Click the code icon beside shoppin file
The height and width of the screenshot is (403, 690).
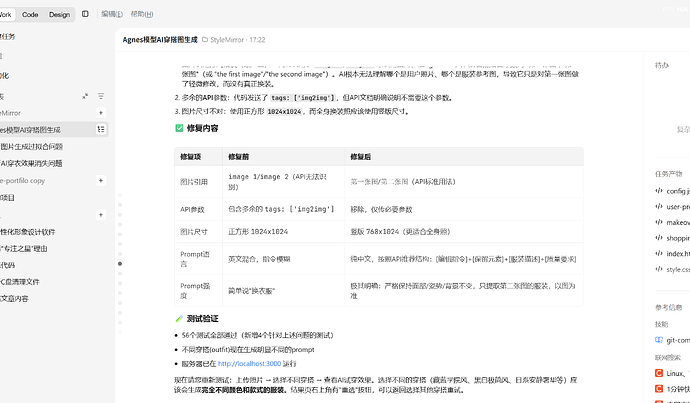click(x=659, y=238)
